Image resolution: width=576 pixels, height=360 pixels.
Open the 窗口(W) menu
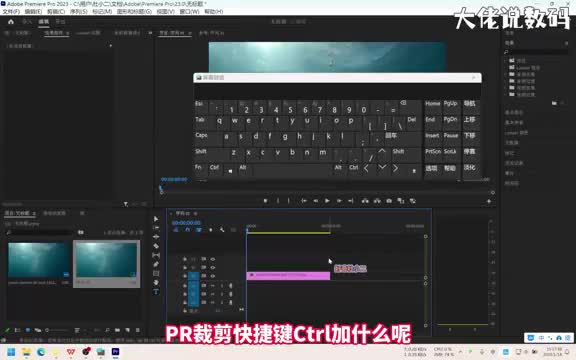[x=189, y=12]
